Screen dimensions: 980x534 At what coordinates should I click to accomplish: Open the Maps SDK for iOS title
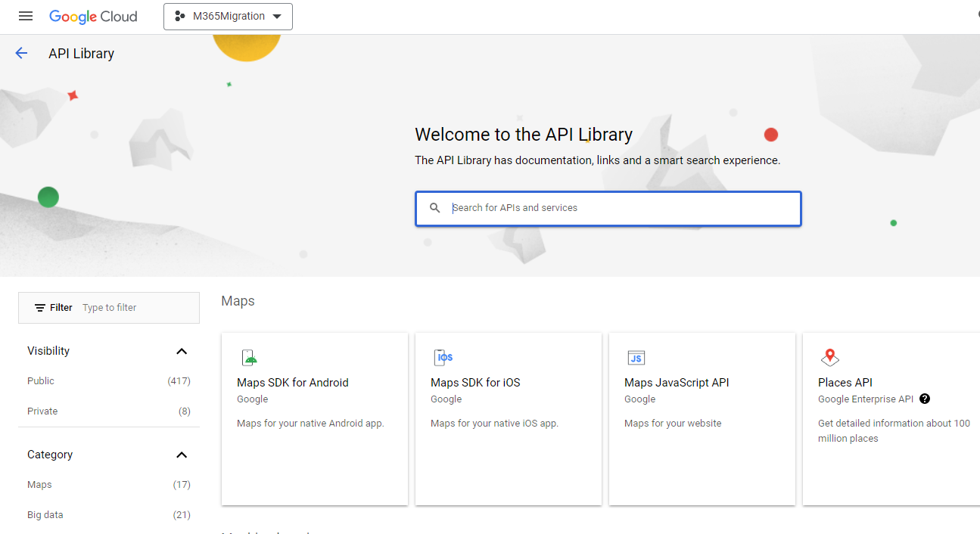click(475, 383)
